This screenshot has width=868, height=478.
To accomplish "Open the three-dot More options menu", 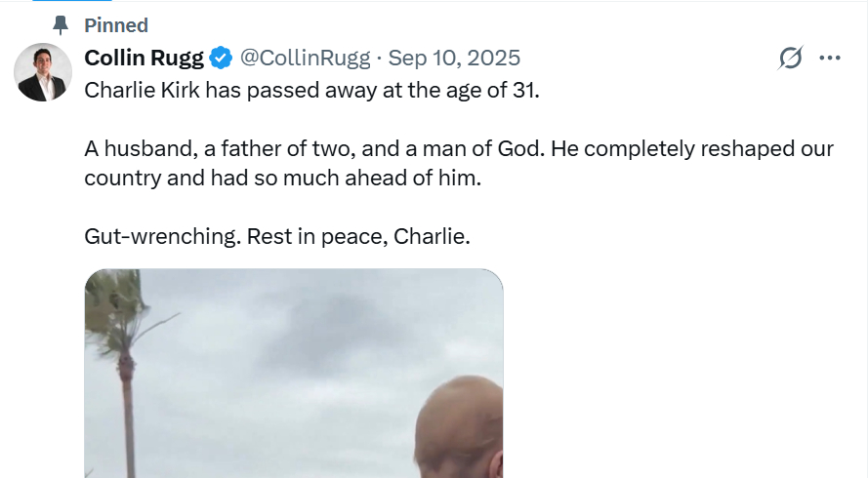I will click(830, 59).
